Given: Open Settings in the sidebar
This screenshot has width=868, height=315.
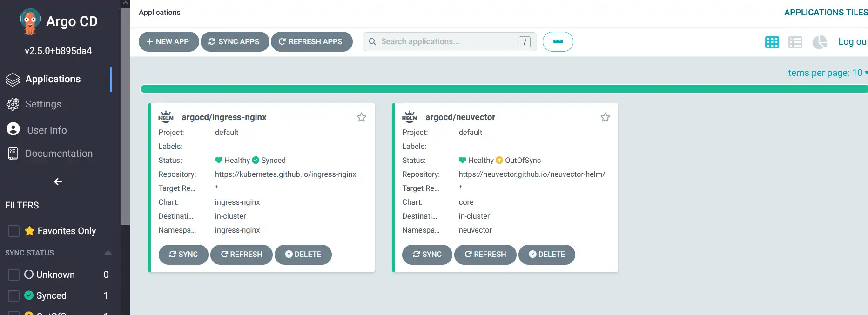Looking at the screenshot, I should coord(43,104).
